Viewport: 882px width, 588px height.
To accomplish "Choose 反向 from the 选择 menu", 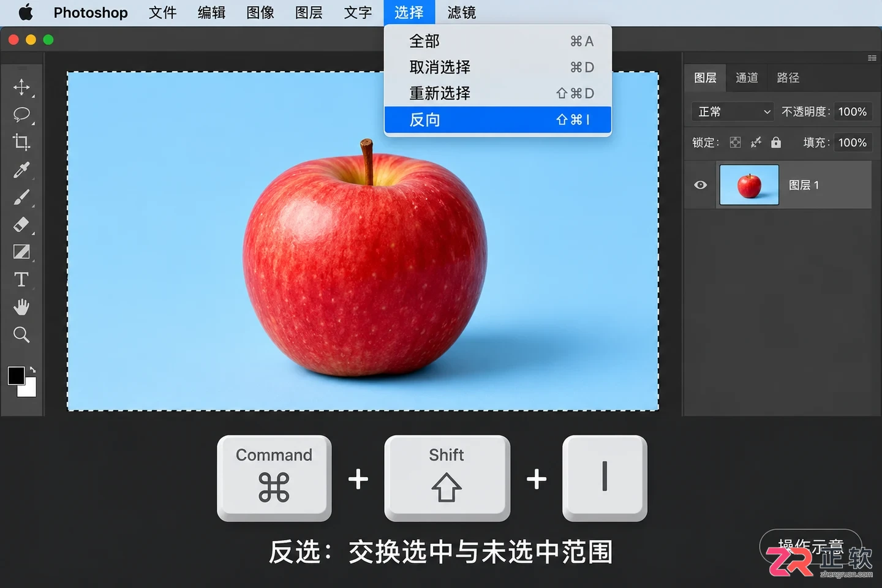I will 498,119.
